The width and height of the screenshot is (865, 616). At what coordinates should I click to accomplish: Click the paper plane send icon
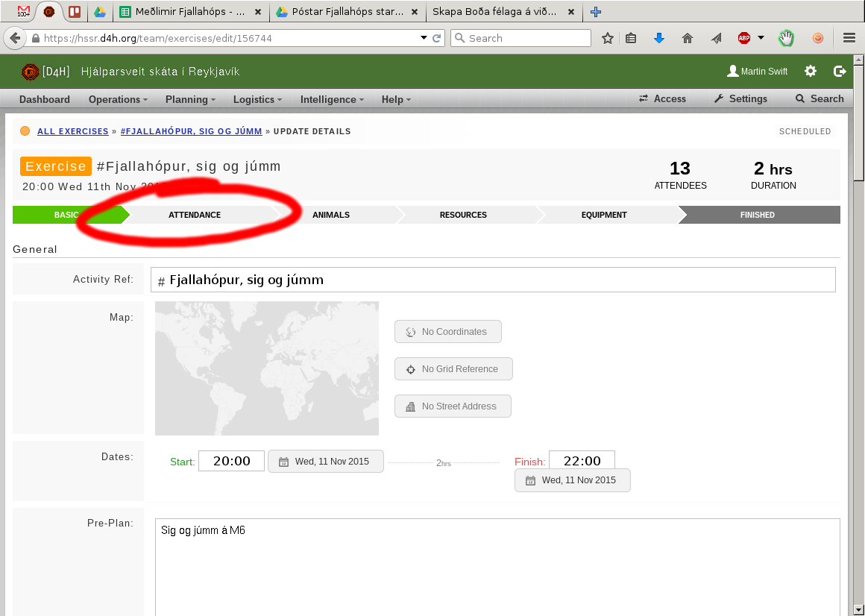[716, 38]
